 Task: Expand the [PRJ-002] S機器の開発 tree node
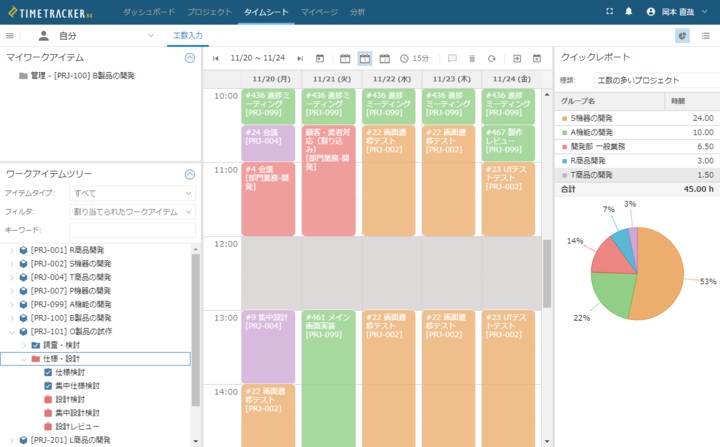coord(12,263)
